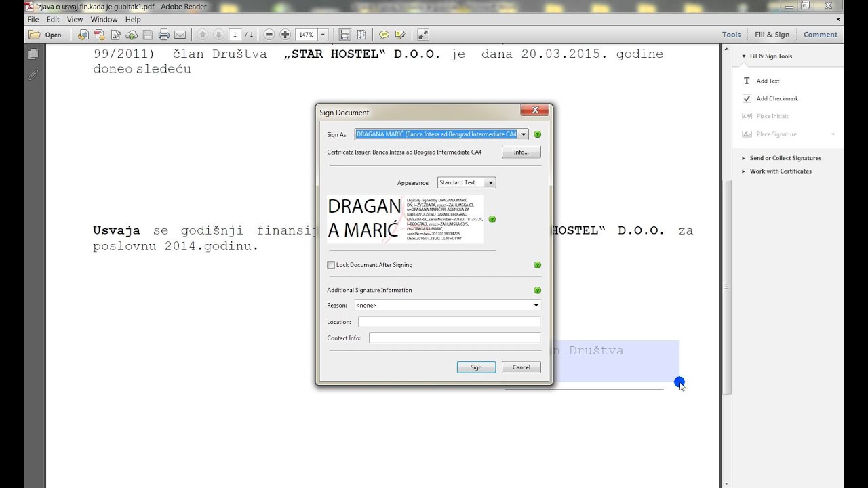The height and width of the screenshot is (488, 868).
Task: Open Place Signature options arrow
Action: click(833, 134)
